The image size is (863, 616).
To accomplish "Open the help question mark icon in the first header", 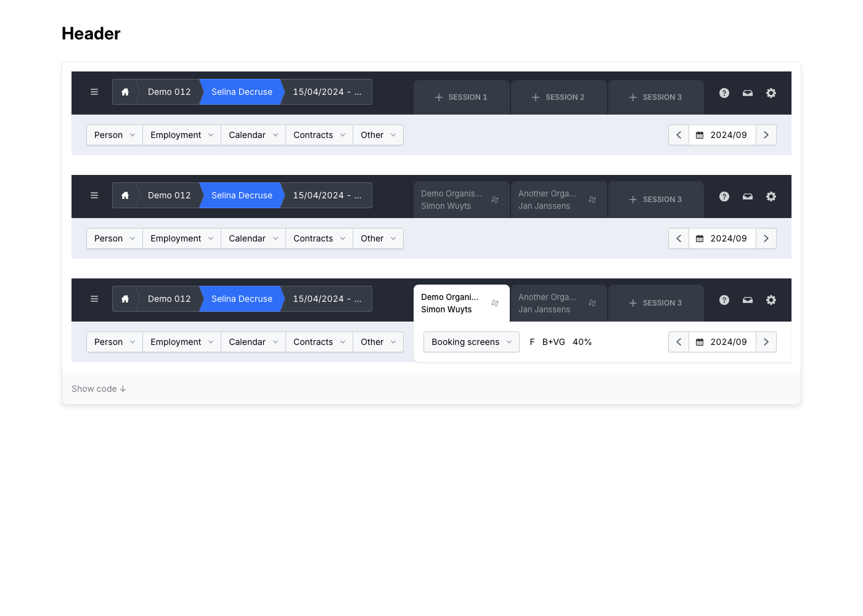I will 724,93.
